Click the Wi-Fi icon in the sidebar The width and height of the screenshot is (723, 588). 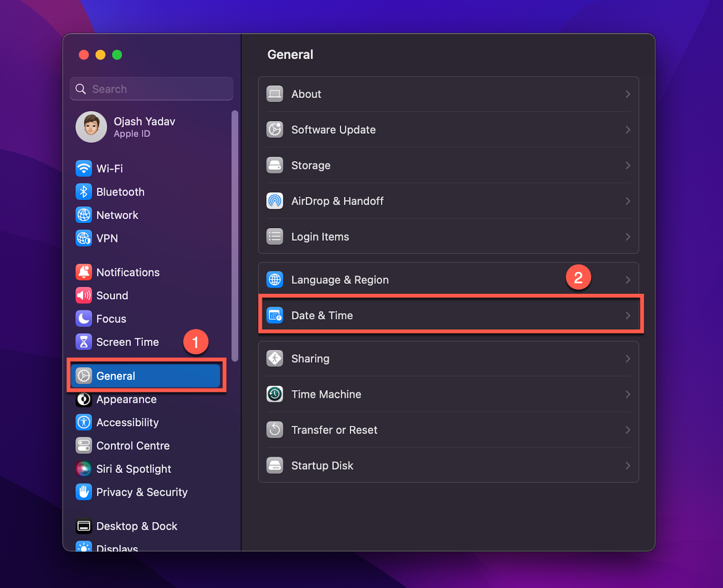click(x=84, y=168)
